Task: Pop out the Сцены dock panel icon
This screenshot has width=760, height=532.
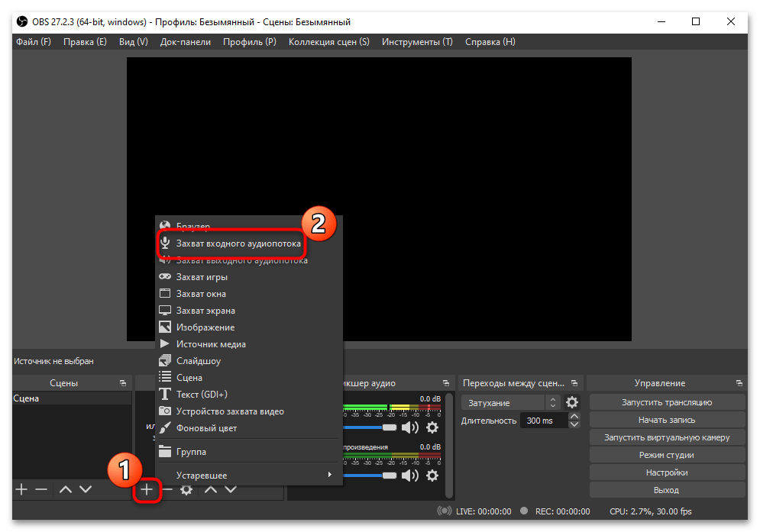Action: tap(122, 383)
